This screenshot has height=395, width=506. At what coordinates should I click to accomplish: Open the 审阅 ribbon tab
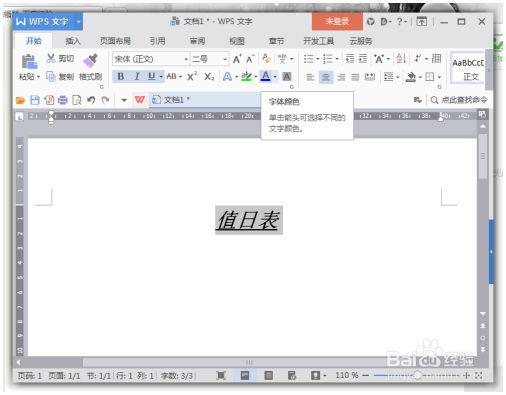pyautogui.click(x=197, y=41)
